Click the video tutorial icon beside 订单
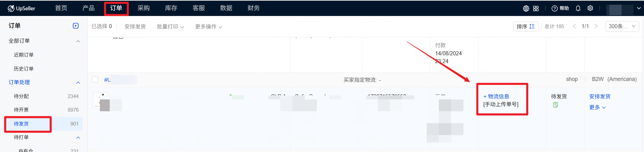644x152 pixels. [76, 26]
